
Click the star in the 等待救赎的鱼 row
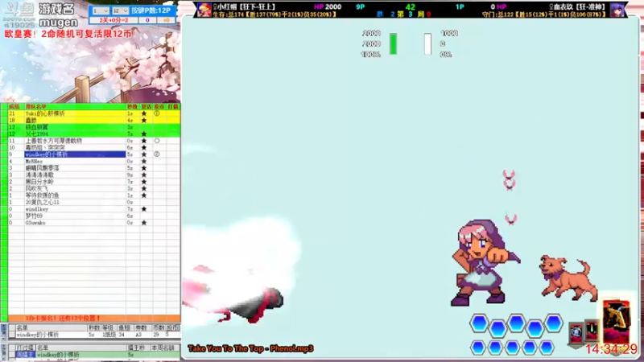point(144,195)
